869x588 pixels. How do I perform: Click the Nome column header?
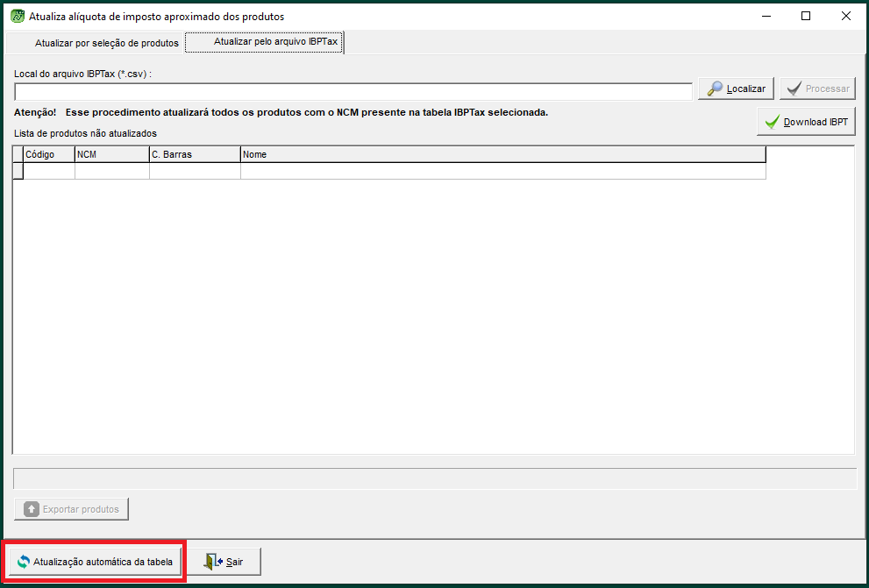point(502,154)
